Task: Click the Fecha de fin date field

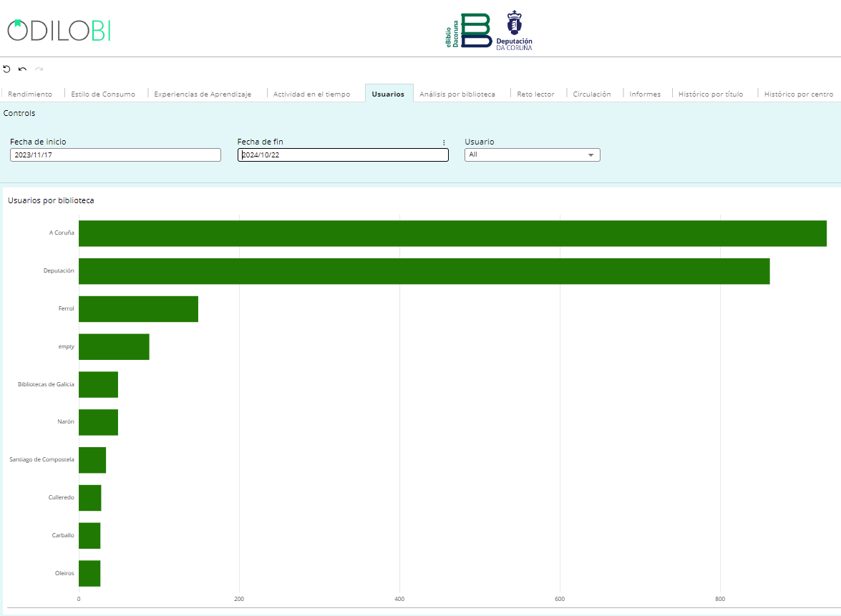Action: [343, 155]
